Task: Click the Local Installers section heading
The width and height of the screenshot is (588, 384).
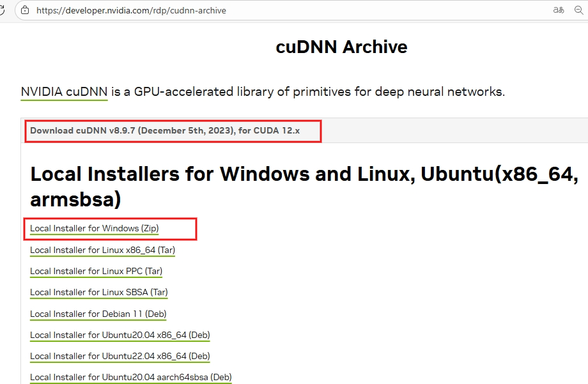Action: [x=304, y=187]
